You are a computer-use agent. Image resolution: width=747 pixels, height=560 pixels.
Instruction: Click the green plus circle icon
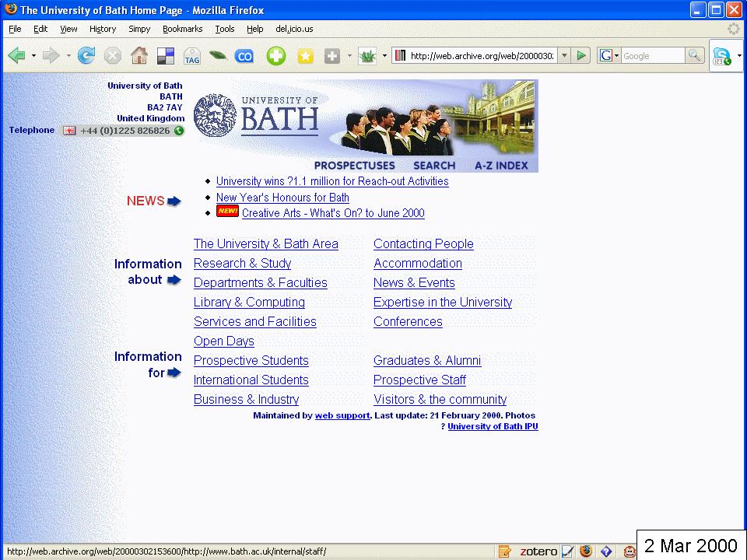click(275, 56)
